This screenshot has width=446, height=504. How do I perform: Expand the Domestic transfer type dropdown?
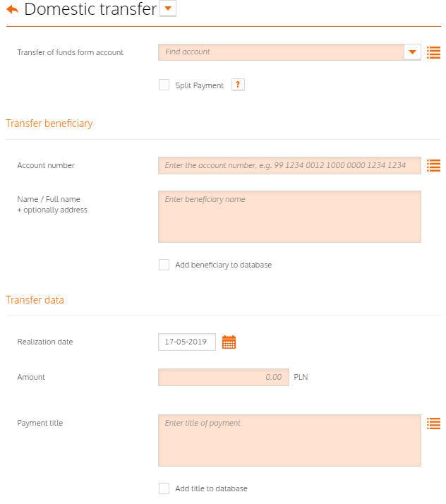pyautogui.click(x=168, y=8)
